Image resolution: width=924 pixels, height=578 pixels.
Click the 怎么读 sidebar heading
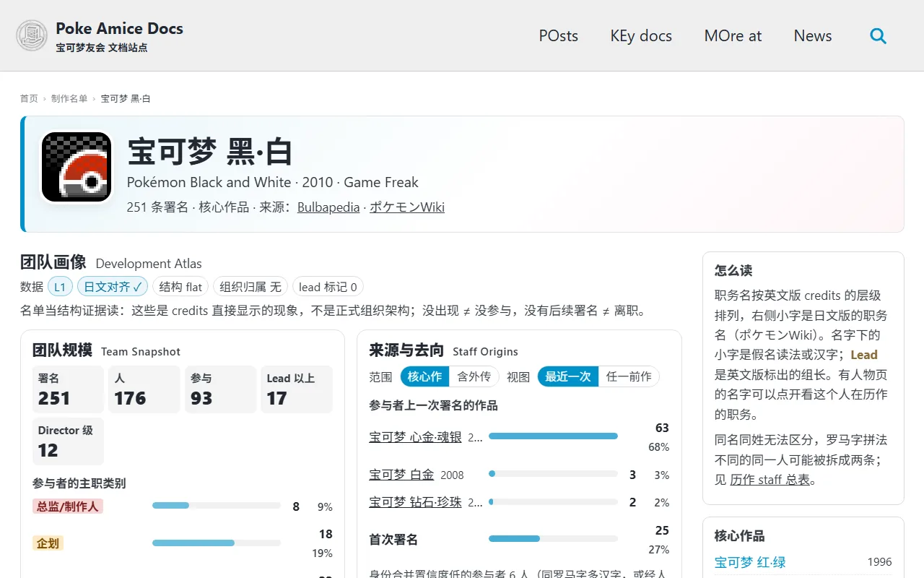pos(733,270)
